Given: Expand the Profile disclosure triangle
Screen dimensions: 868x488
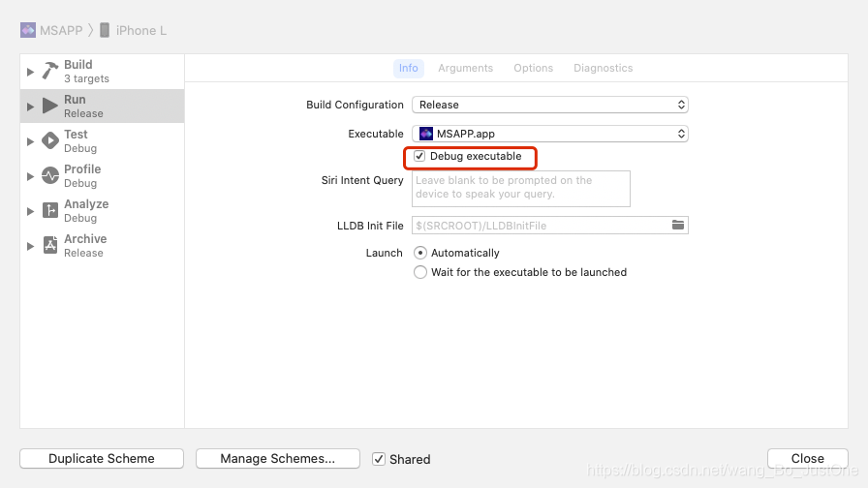Looking at the screenshot, I should (x=30, y=176).
